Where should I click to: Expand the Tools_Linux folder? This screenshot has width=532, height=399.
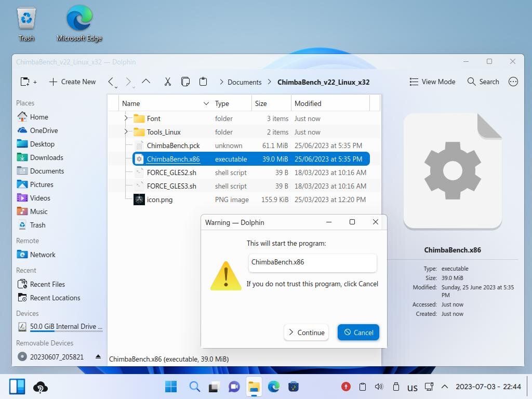pos(125,132)
